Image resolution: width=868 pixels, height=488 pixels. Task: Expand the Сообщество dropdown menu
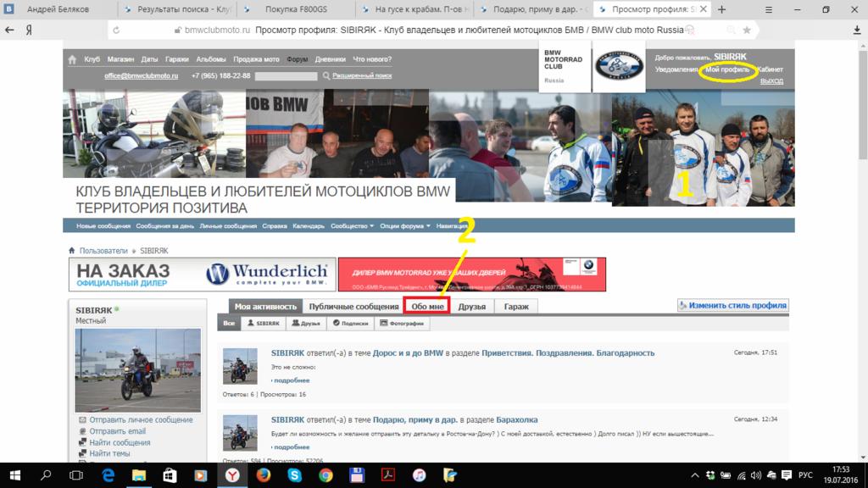(x=353, y=226)
